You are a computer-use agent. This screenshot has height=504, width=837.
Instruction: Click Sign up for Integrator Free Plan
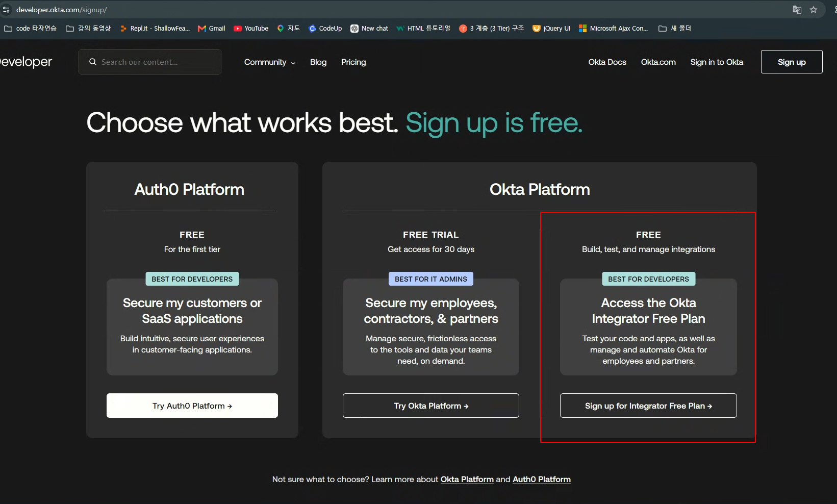648,406
